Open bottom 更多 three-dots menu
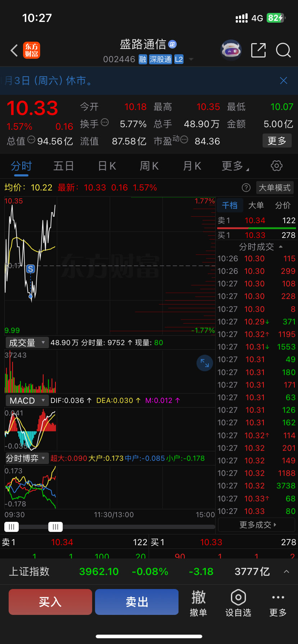 pyautogui.click(x=278, y=603)
